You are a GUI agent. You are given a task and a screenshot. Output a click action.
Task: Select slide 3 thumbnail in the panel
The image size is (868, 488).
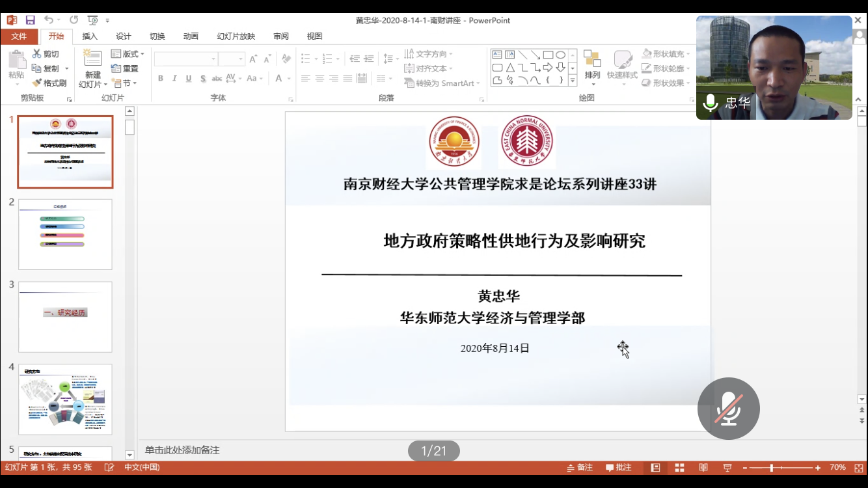[x=65, y=317]
